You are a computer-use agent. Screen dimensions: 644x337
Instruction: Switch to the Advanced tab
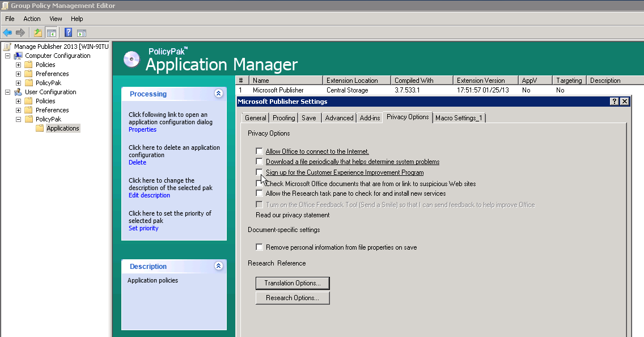(x=339, y=118)
